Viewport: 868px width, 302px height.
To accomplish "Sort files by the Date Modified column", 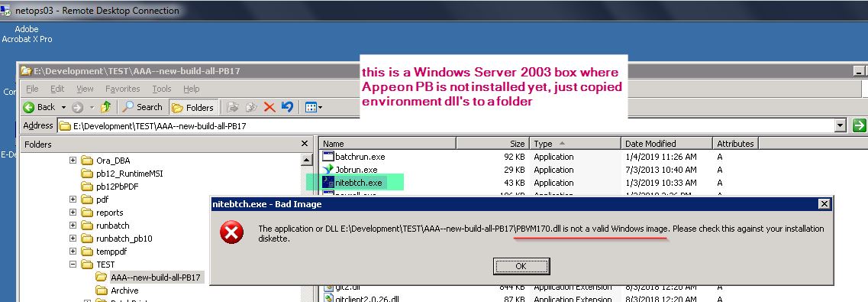I will point(666,144).
